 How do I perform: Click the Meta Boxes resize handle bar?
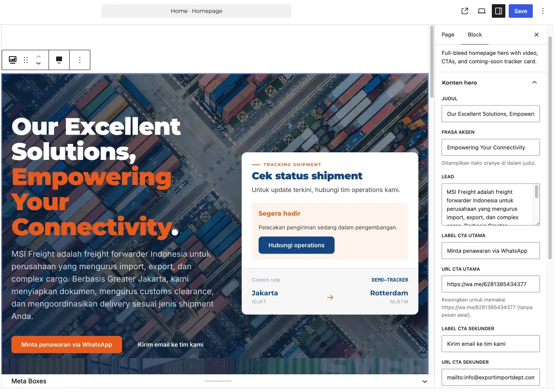click(218, 381)
